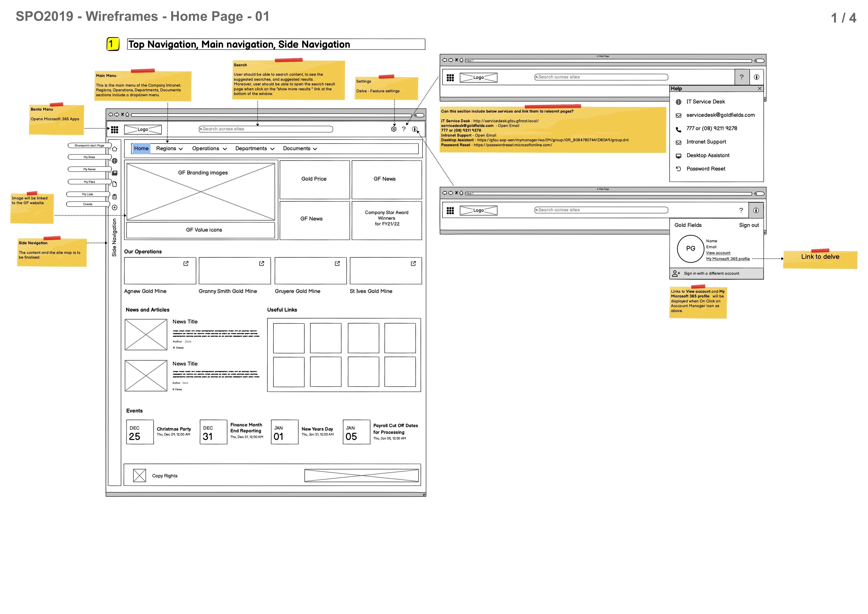
Task: Click the My Sites globe icon
Action: [x=115, y=161]
